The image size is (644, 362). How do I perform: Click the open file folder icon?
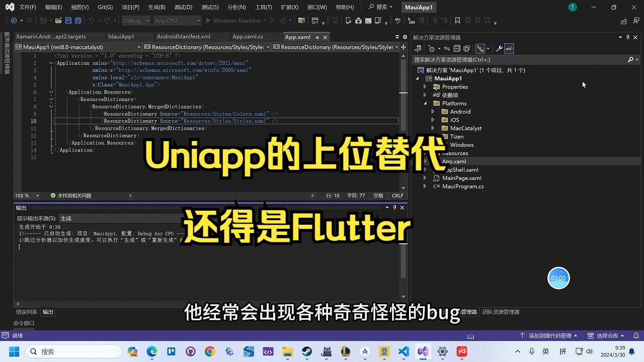(x=58, y=21)
